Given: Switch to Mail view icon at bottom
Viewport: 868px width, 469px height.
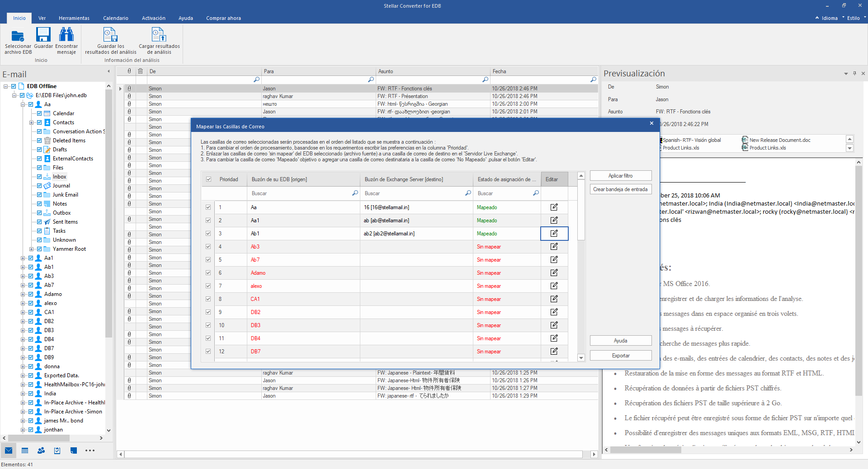Looking at the screenshot, I should tap(9, 450).
